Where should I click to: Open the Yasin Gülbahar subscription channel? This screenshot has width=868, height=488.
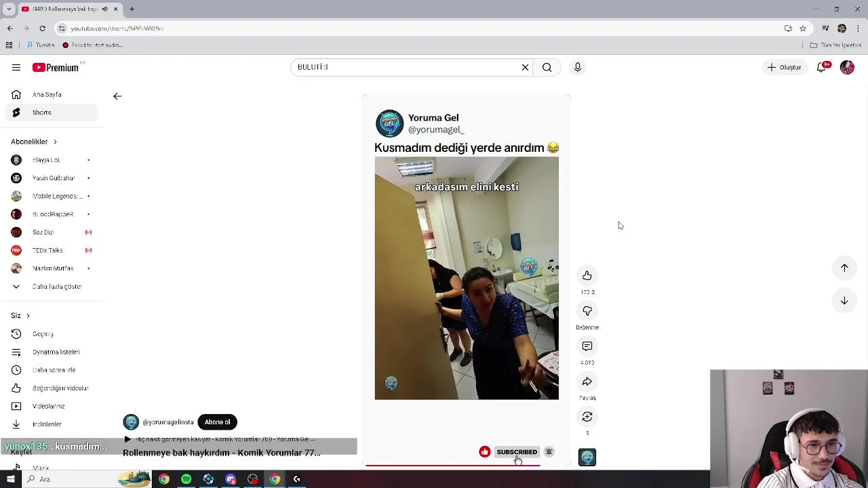click(52, 178)
